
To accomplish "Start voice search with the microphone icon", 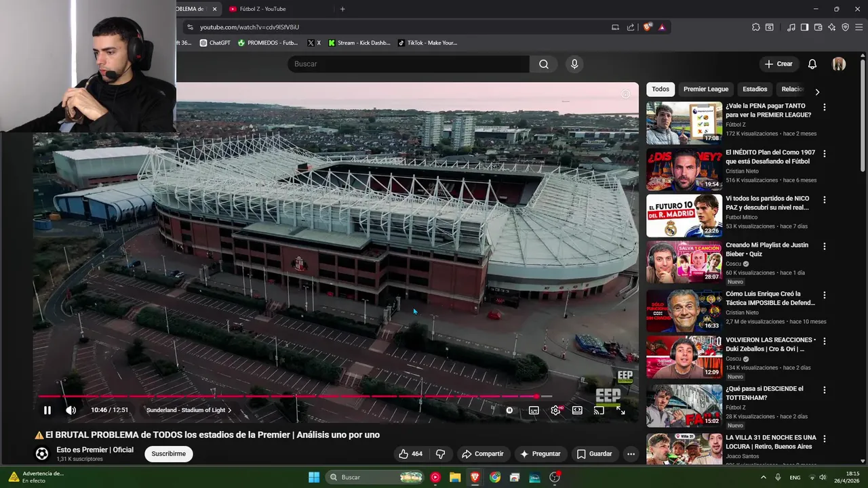I will pyautogui.click(x=574, y=64).
